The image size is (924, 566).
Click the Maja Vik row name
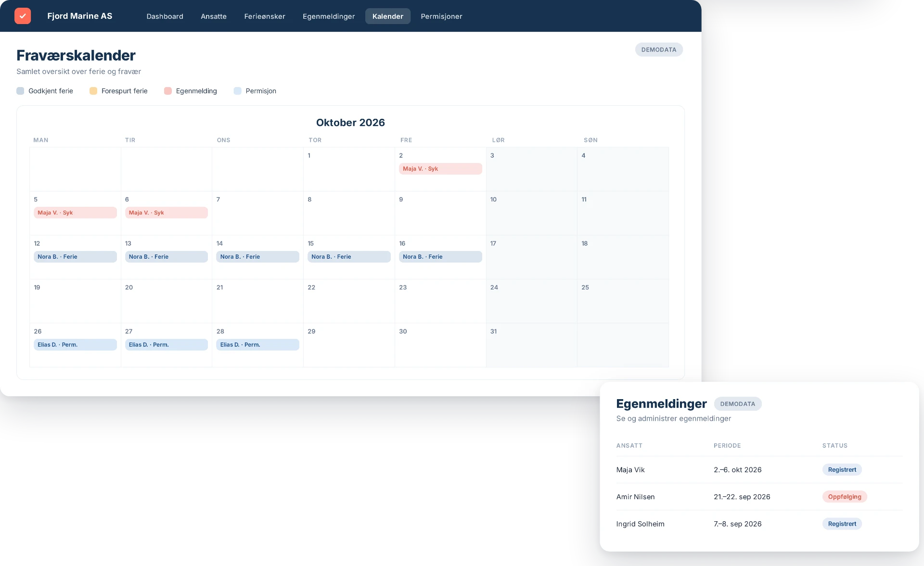click(630, 470)
